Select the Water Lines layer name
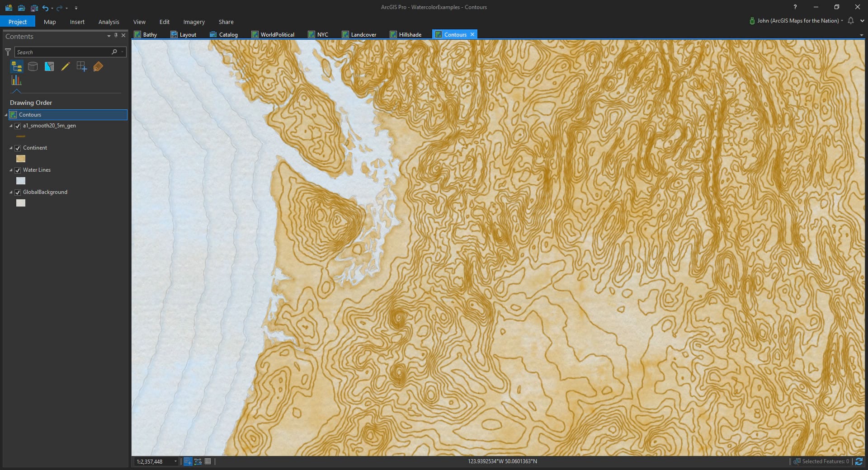The width and height of the screenshot is (868, 470). [37, 170]
